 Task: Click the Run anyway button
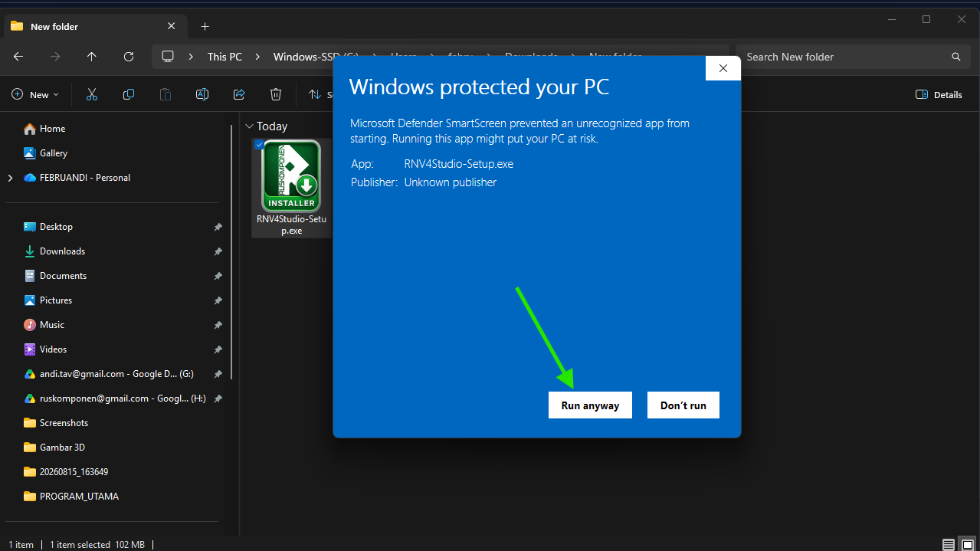click(590, 405)
